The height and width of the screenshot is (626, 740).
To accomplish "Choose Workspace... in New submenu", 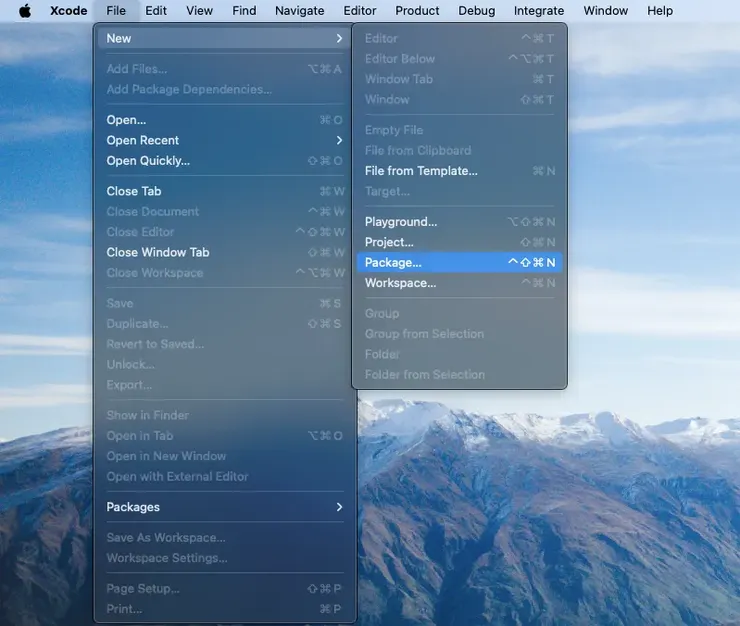I will pos(460,283).
